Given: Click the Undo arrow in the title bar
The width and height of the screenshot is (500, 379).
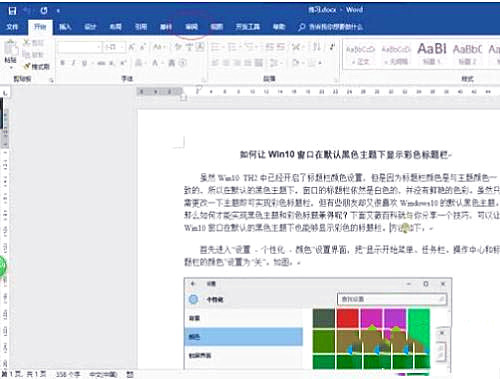Looking at the screenshot, I should (x=28, y=11).
